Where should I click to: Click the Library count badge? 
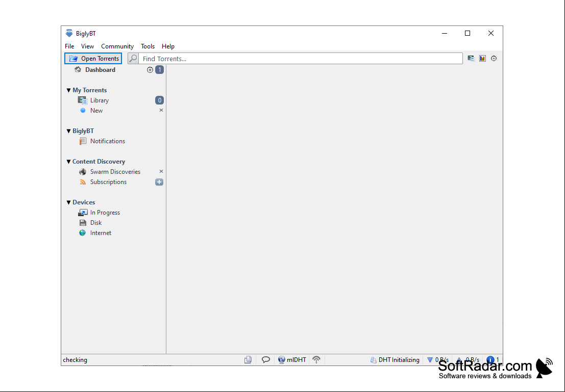(x=160, y=100)
